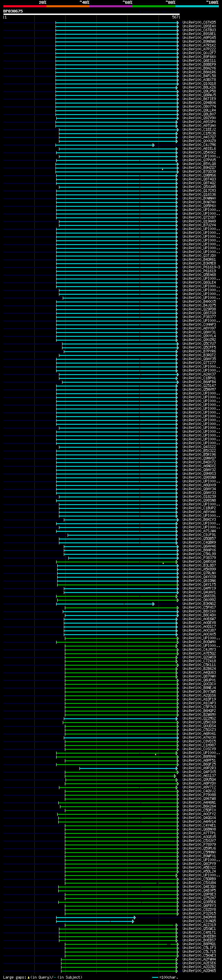Click UniRef100_Q7RLN0 label
222x980 pixels.
(x=199, y=573)
